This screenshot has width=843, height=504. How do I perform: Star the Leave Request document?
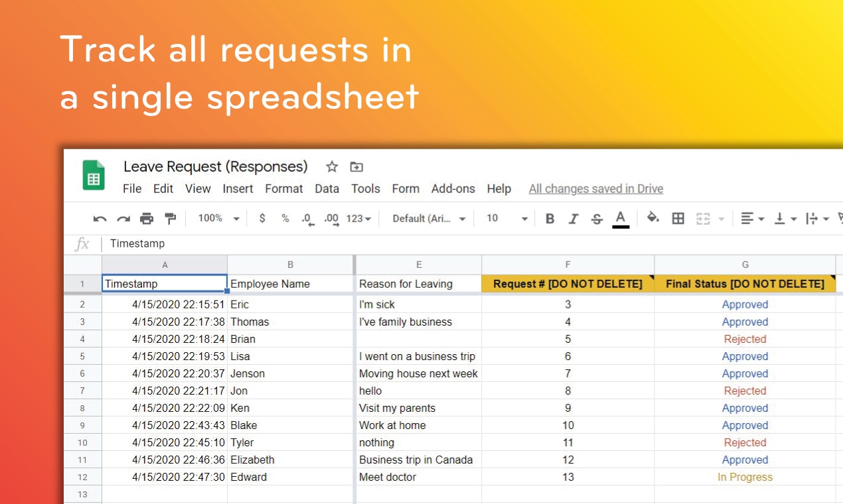click(x=332, y=167)
